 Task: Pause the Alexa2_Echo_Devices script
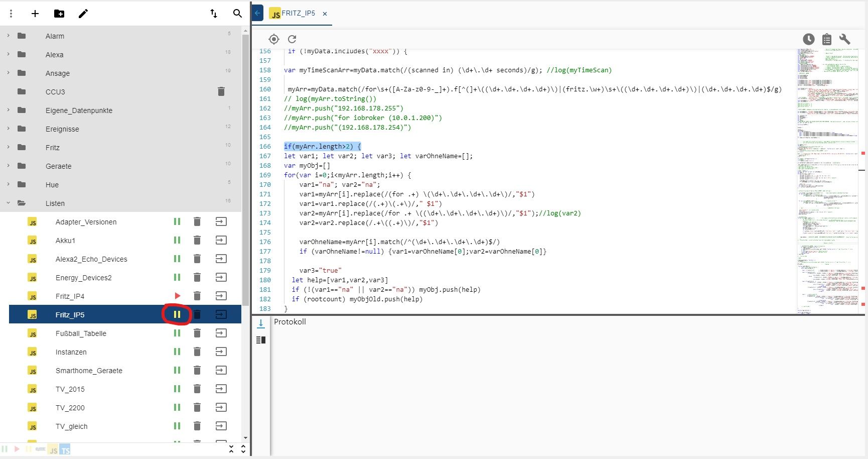[177, 259]
